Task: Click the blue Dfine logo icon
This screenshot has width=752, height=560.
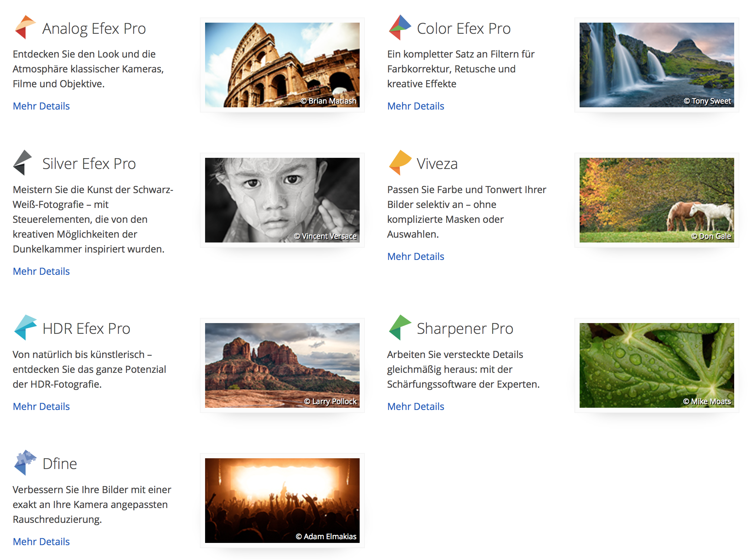Action: 25,462
